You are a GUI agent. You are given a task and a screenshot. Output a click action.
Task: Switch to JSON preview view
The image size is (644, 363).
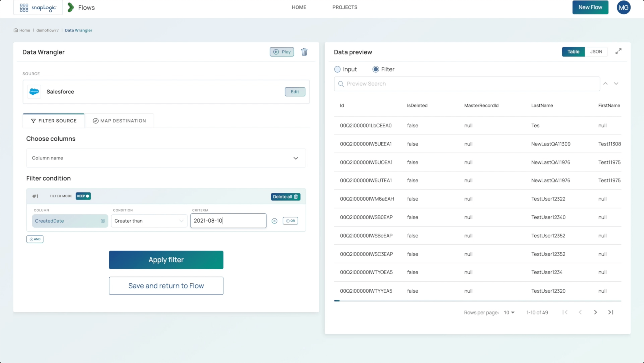click(x=596, y=51)
